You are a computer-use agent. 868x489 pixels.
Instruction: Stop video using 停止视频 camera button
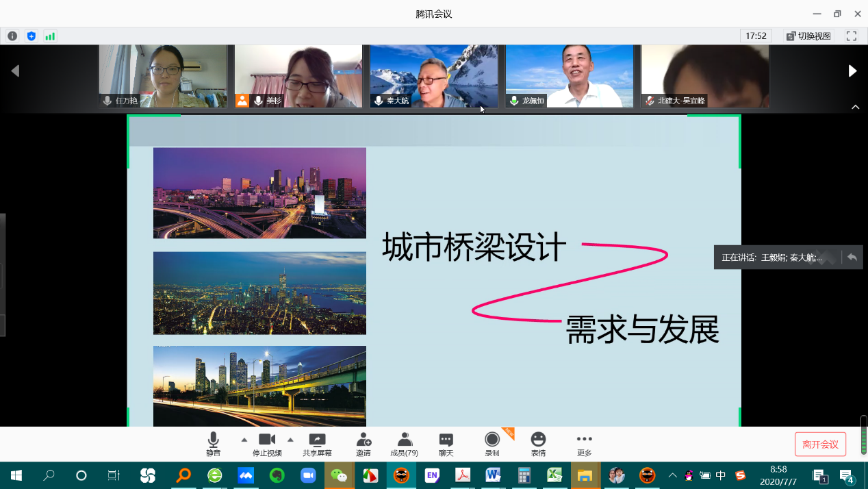click(x=266, y=444)
